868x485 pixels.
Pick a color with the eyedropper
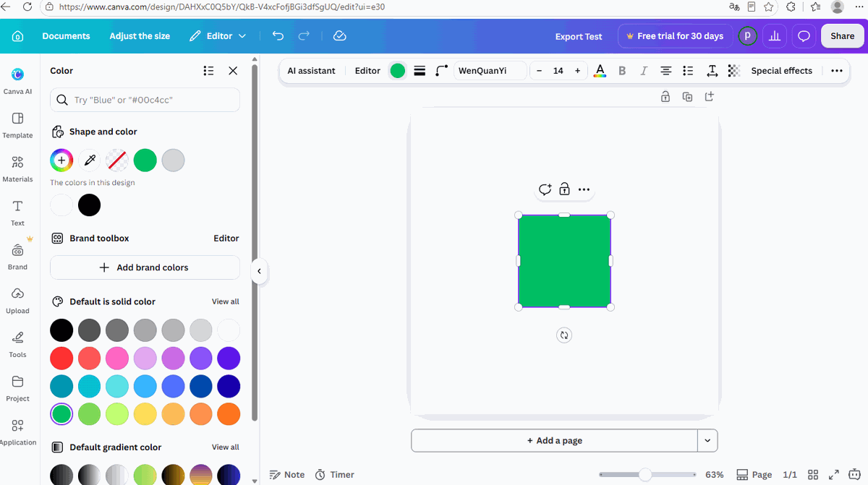coord(90,160)
